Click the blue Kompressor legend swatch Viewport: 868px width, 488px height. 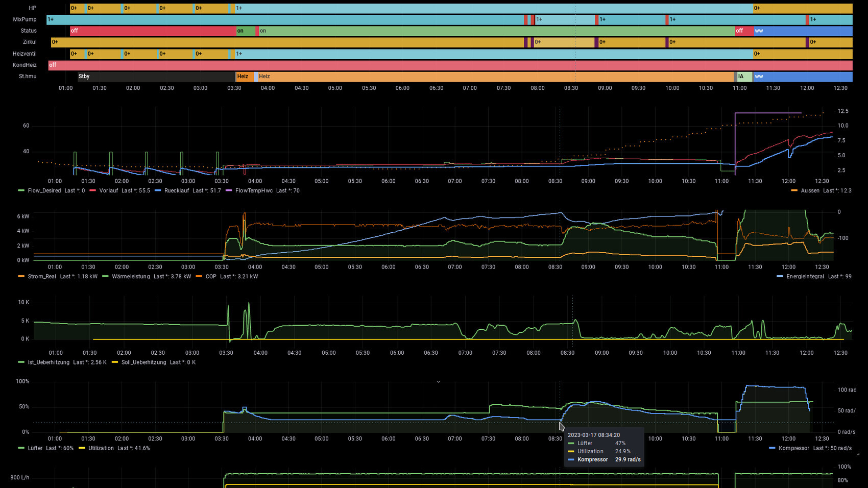click(x=772, y=448)
